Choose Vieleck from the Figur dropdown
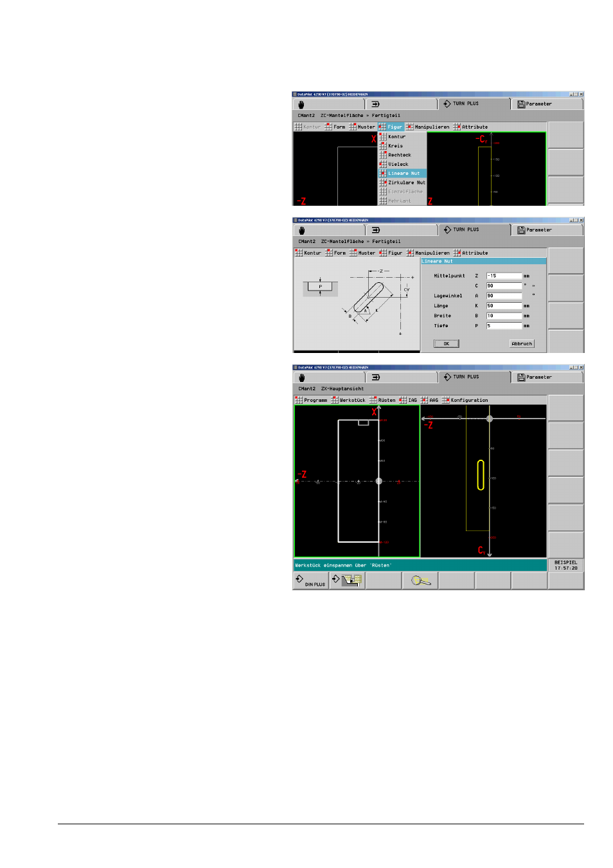The width and height of the screenshot is (613, 868). click(402, 164)
